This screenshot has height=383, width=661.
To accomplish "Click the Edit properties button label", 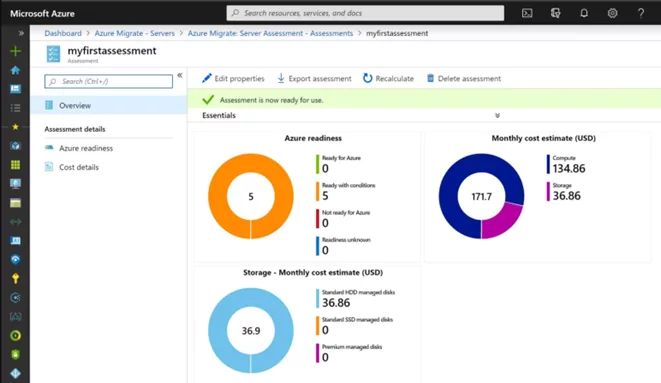I will click(239, 78).
